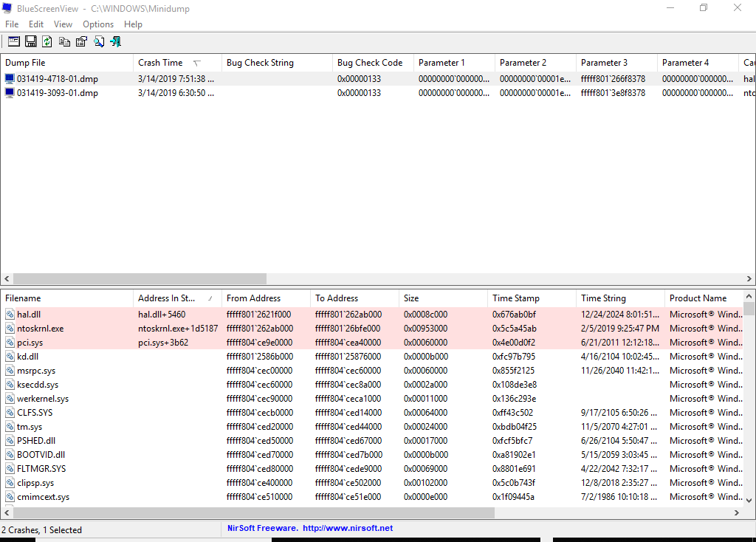Open the Options menu
This screenshot has height=542, width=756.
98,24
